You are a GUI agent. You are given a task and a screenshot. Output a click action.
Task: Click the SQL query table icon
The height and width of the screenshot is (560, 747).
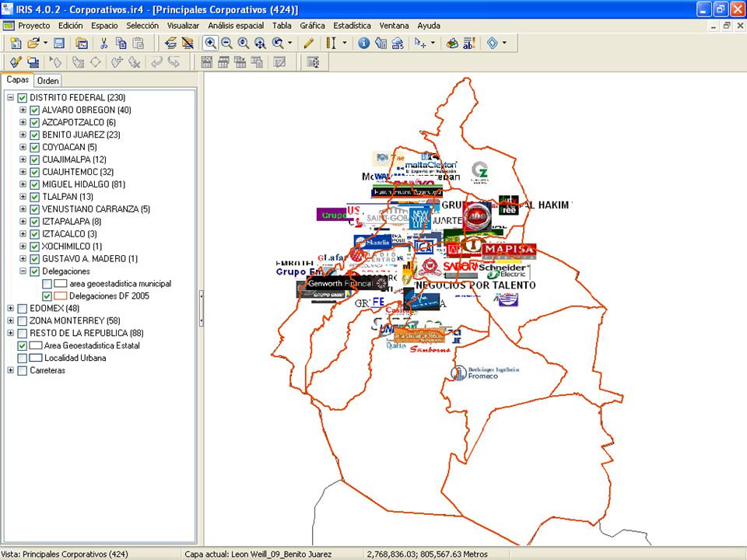click(x=207, y=62)
